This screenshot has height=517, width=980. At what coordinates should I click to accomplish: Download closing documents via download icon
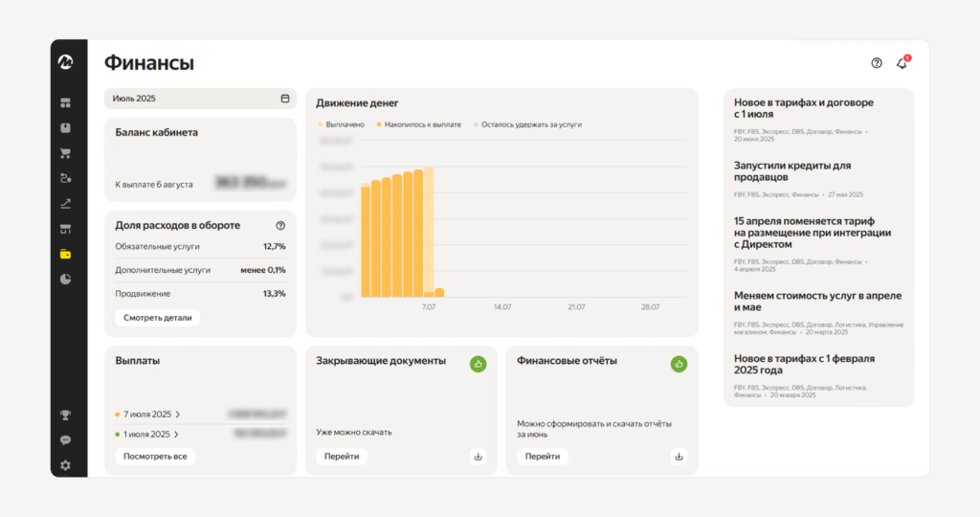coord(479,457)
